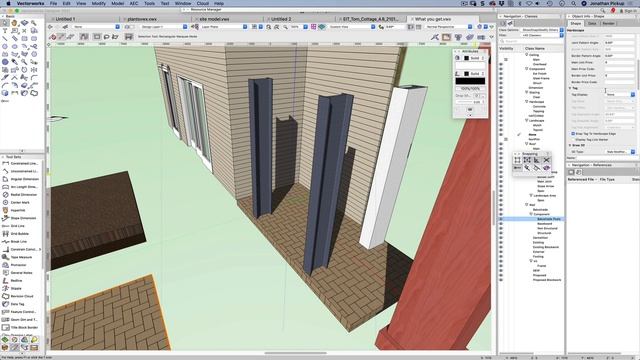Toggle visibility eye for Overhead class

point(501,64)
